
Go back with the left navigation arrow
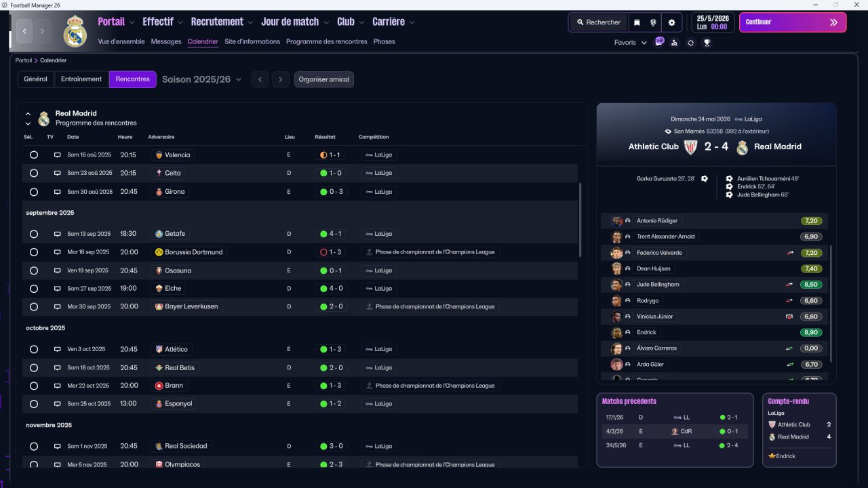[x=25, y=31]
